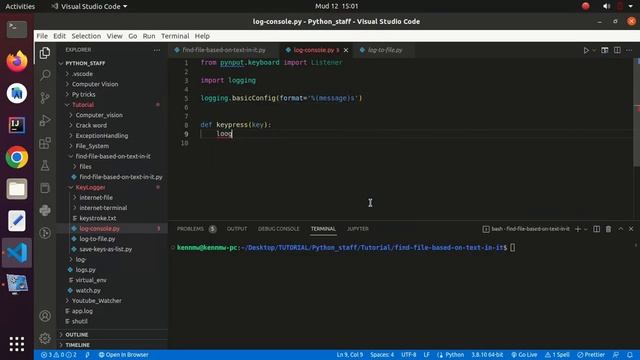Image resolution: width=640 pixels, height=360 pixels.
Task: Open the Testing flask icon
Action: click(x=45, y=165)
